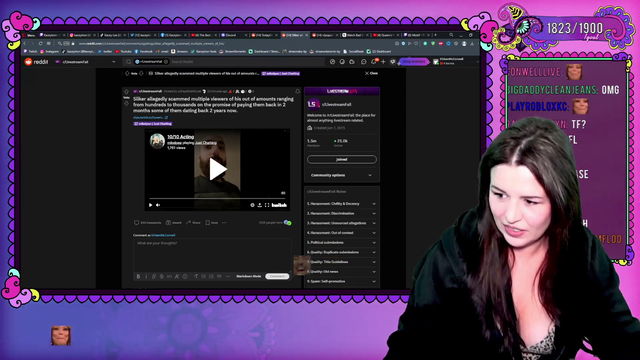The width and height of the screenshot is (640, 360).
Task: Go back with browser back arrow
Action: click(24, 44)
